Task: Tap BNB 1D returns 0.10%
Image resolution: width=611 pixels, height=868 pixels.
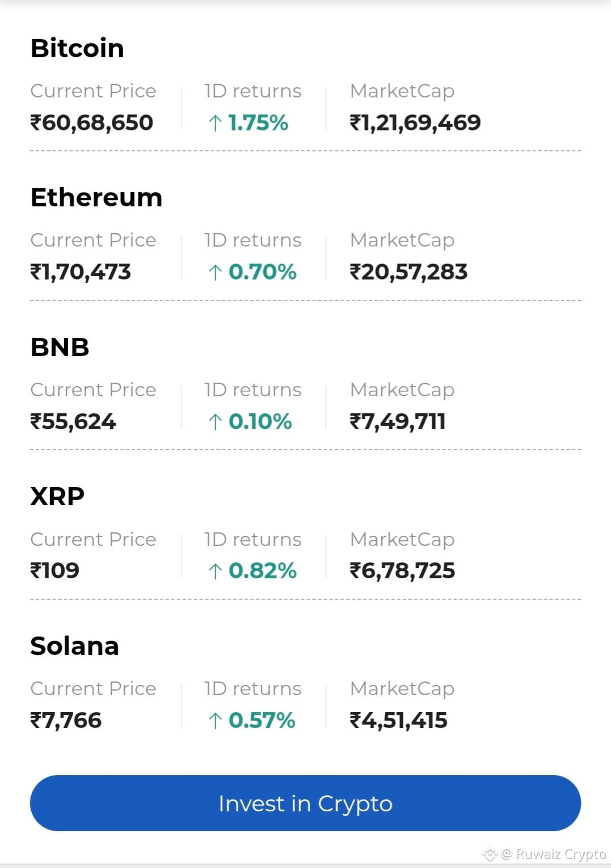Action: 260,421
